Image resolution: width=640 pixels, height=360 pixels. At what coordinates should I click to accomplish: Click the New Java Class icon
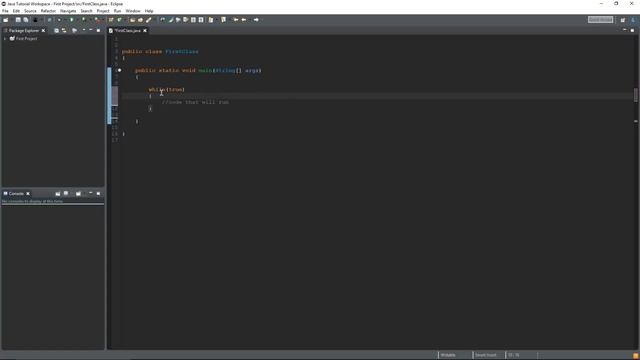point(119,20)
